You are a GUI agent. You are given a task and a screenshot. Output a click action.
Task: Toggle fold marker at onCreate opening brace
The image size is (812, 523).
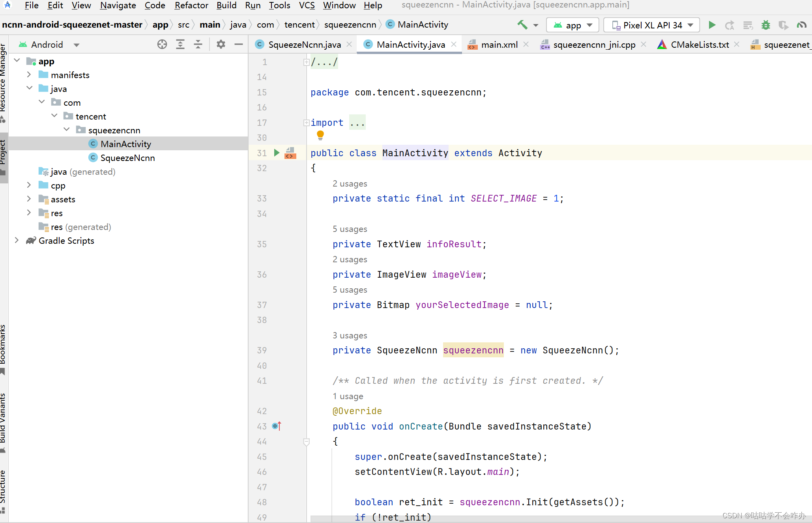click(x=306, y=441)
